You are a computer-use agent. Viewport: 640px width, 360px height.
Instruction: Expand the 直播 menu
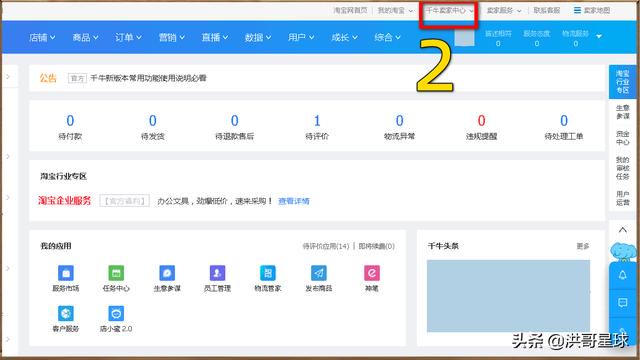click(215, 37)
